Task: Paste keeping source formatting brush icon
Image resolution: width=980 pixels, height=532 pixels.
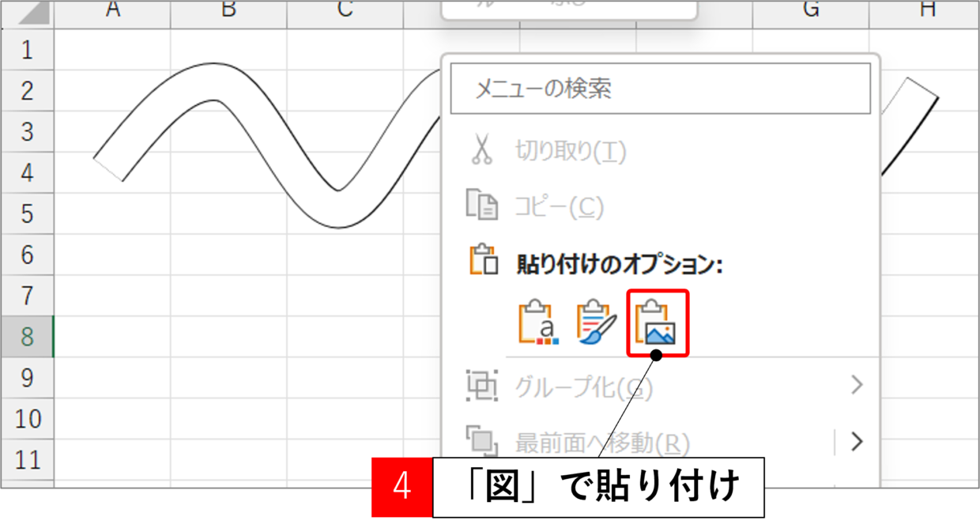Action: tap(597, 323)
